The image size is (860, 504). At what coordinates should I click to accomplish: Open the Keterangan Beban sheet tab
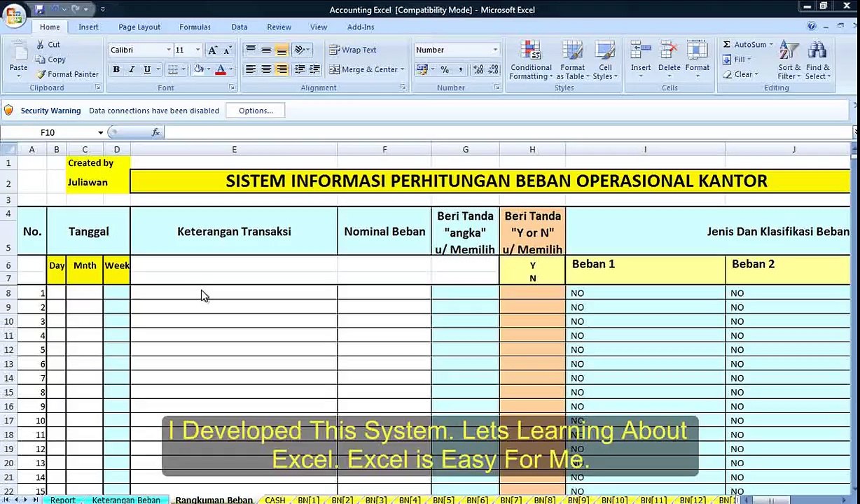(126, 500)
